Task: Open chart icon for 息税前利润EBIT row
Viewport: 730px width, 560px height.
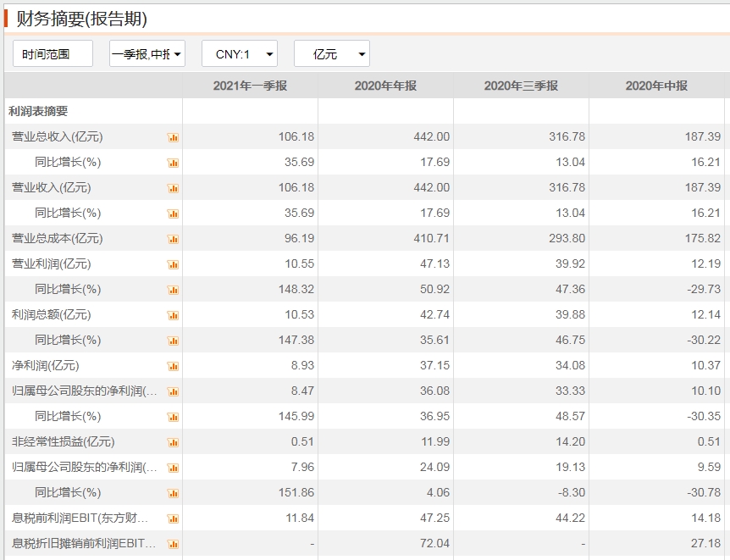Action: click(x=173, y=518)
